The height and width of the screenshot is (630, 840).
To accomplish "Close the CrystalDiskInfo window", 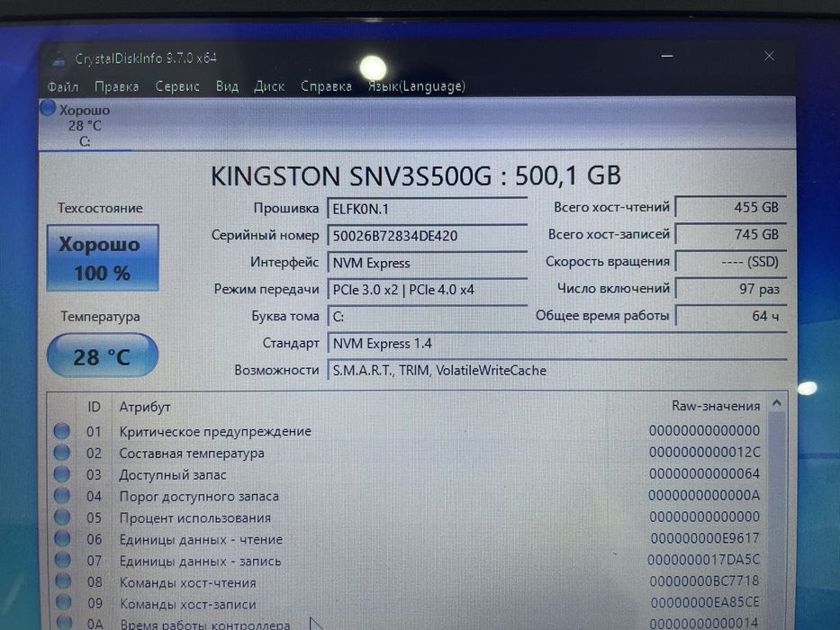I will (x=769, y=56).
